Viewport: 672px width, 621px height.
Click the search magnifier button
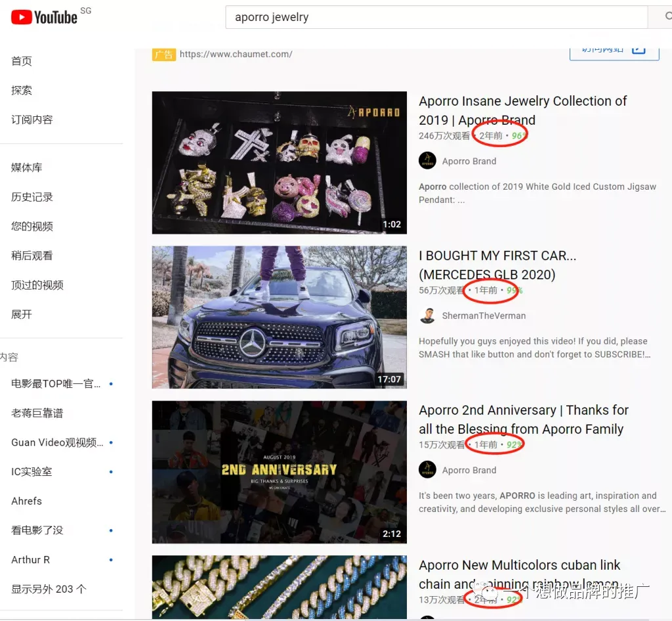pyautogui.click(x=667, y=16)
